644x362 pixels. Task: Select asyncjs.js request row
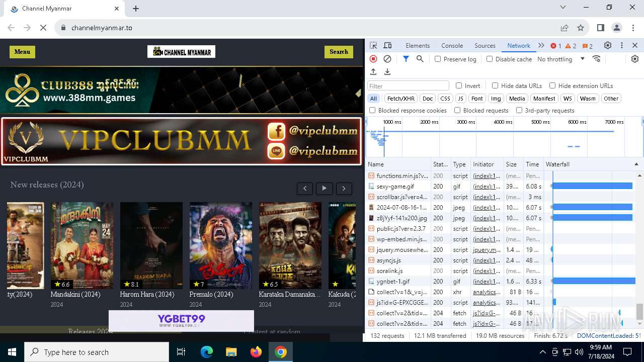click(505, 260)
